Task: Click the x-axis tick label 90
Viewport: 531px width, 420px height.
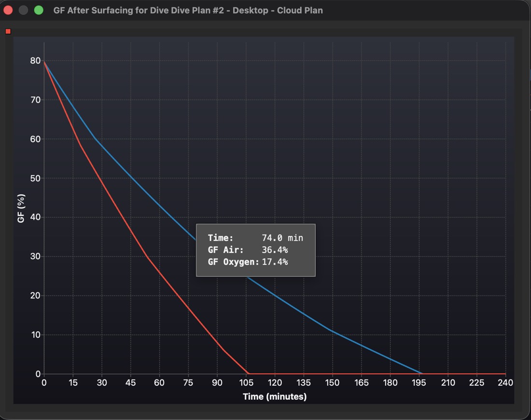Action: 217,382
